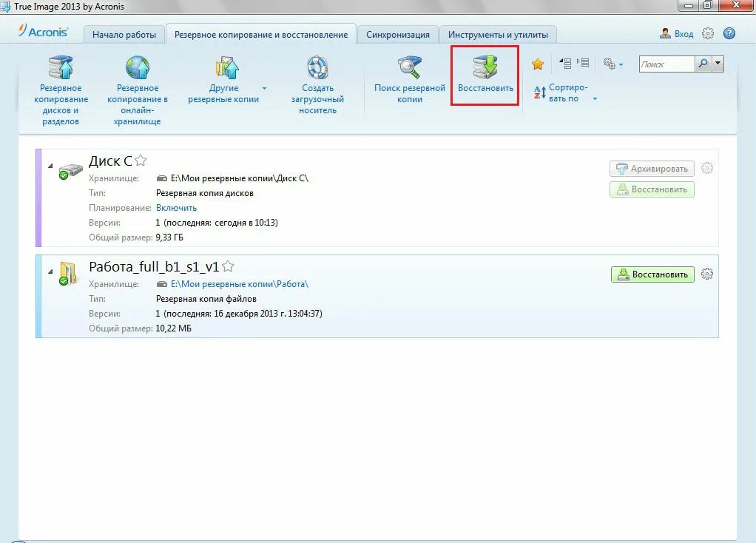Switch to Начало работы tab

tap(124, 35)
